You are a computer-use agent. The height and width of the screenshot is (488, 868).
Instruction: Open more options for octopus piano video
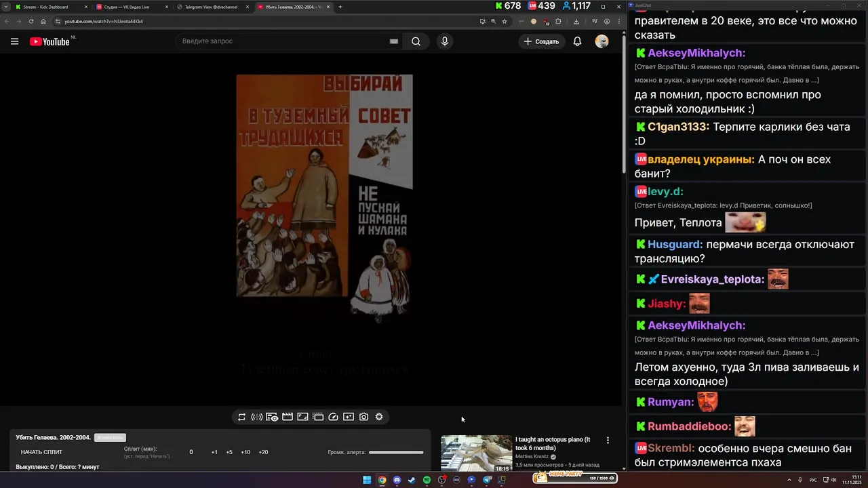point(608,441)
